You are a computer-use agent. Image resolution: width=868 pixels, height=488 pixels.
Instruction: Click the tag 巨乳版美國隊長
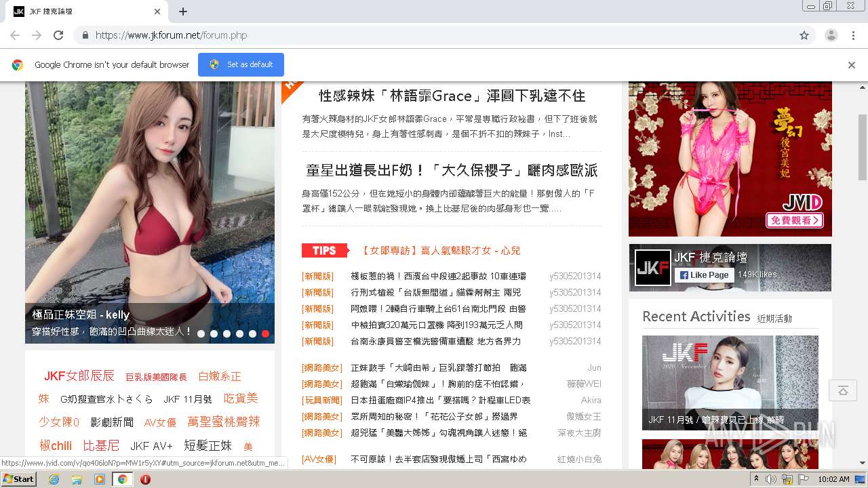pyautogui.click(x=156, y=377)
